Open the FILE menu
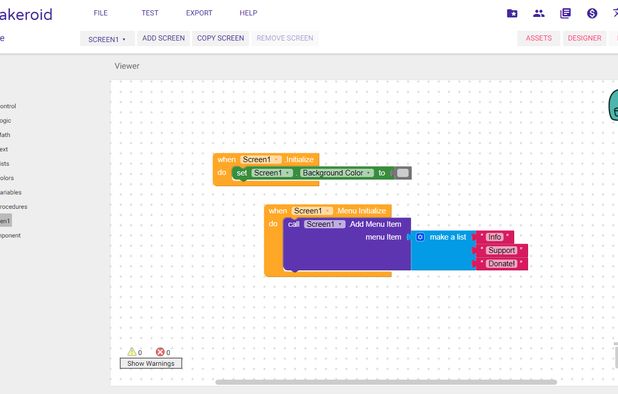 click(101, 13)
